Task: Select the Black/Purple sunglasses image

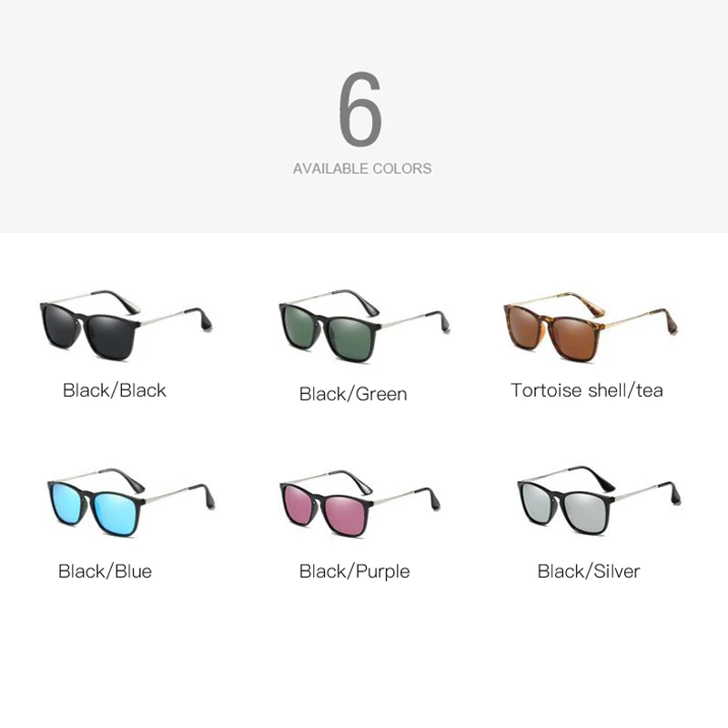Action: tap(359, 504)
